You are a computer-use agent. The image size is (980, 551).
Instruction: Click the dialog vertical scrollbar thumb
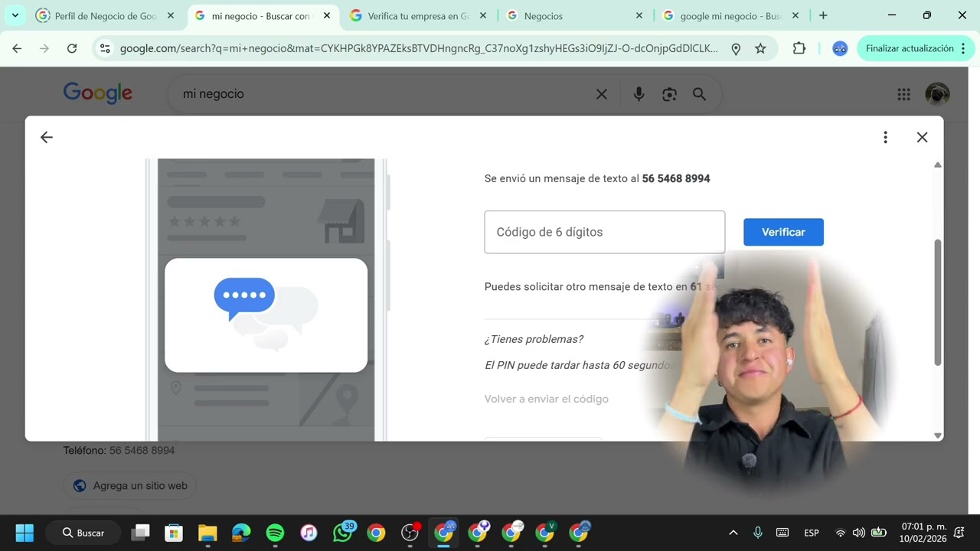[938, 302]
